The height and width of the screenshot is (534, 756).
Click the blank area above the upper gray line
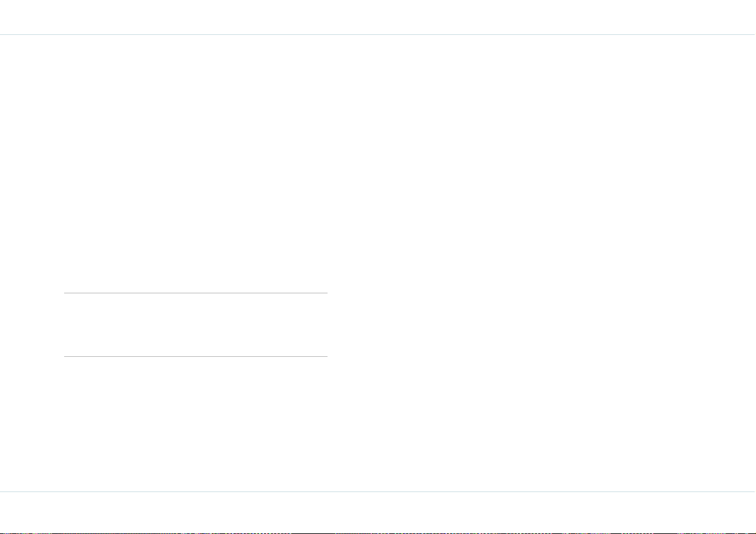[x=196, y=164]
